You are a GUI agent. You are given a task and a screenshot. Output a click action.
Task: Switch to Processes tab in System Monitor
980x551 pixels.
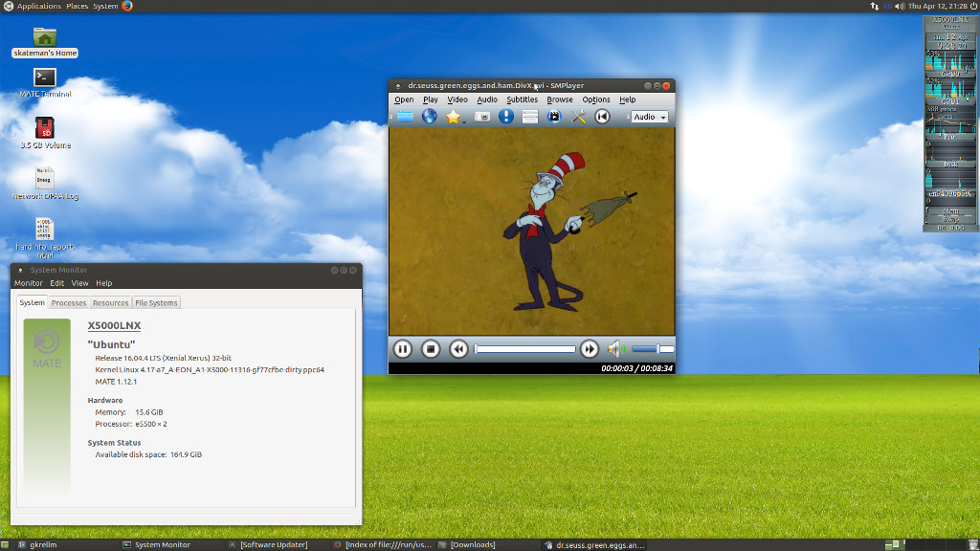(x=69, y=303)
